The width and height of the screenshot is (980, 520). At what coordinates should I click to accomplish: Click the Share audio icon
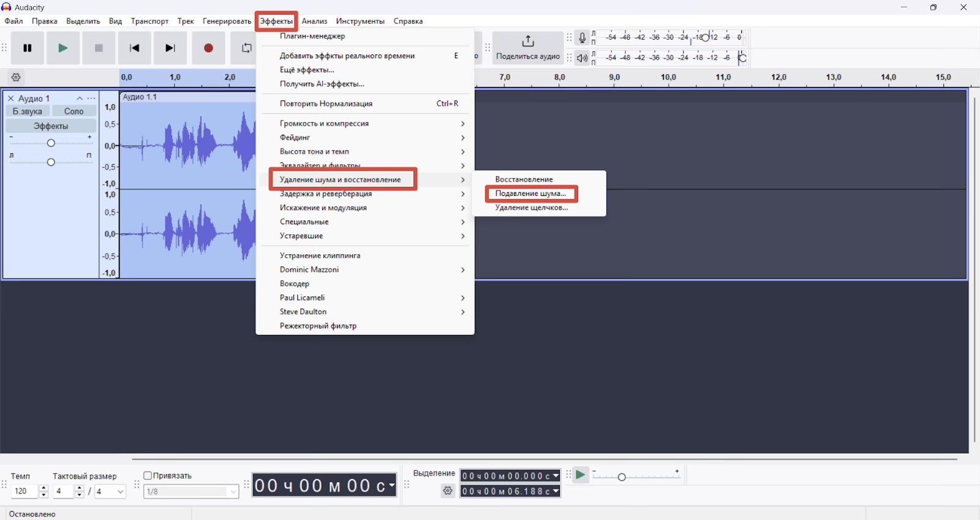(x=528, y=42)
